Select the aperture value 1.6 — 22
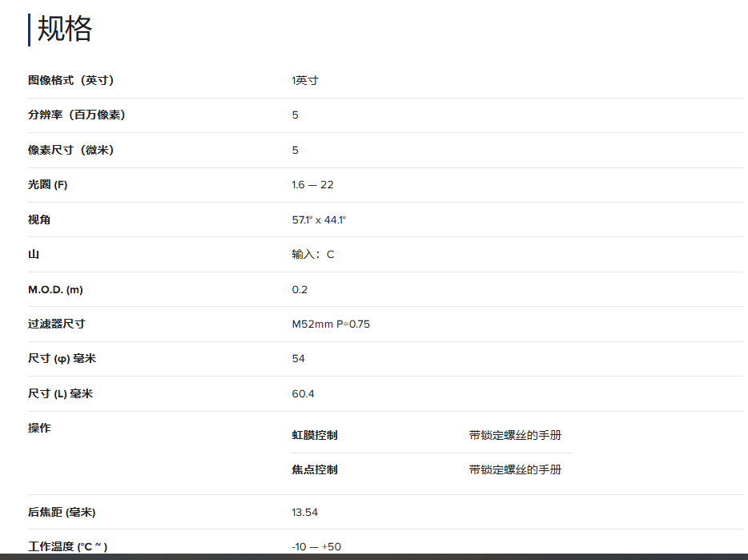This screenshot has width=748, height=560. click(x=312, y=185)
